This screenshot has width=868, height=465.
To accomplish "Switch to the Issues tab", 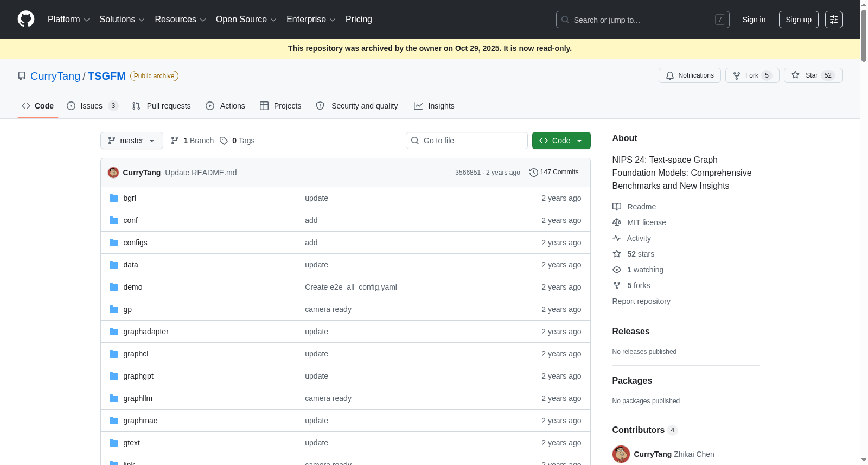I will pos(92,106).
